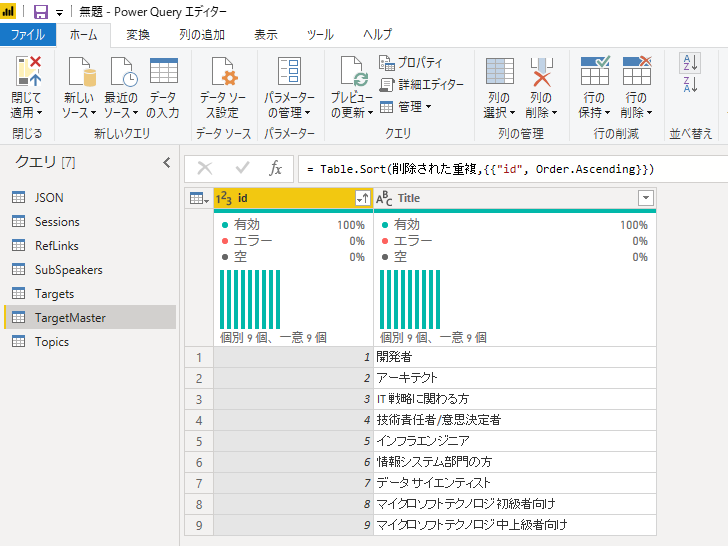728x546 pixels.
Task: Sort descending with the Z-A icon
Action: pos(690,84)
